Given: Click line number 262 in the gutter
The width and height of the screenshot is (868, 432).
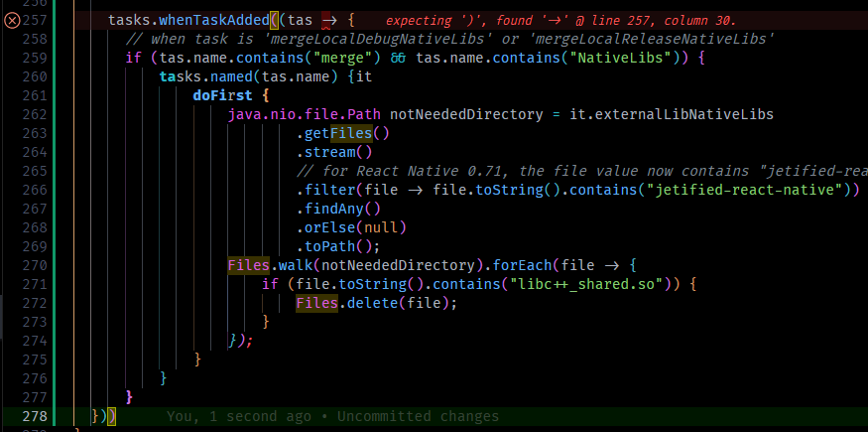Looking at the screenshot, I should (x=36, y=114).
